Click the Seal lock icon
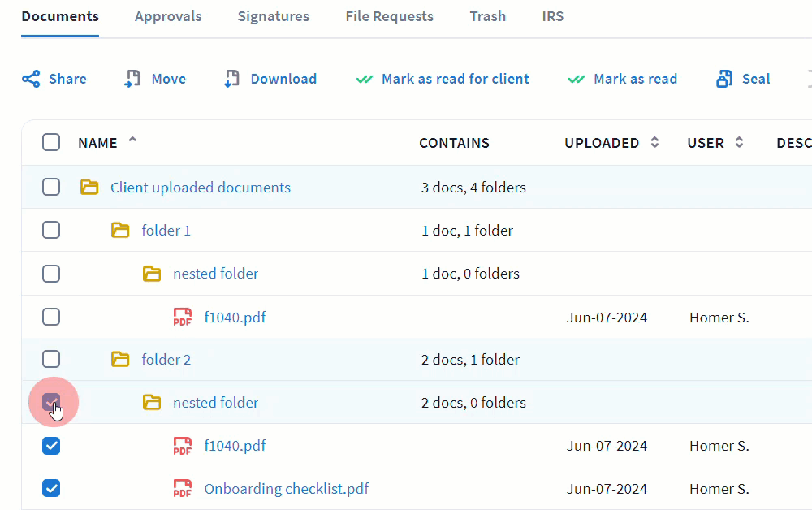Image resolution: width=812 pixels, height=510 pixels. pyautogui.click(x=724, y=79)
